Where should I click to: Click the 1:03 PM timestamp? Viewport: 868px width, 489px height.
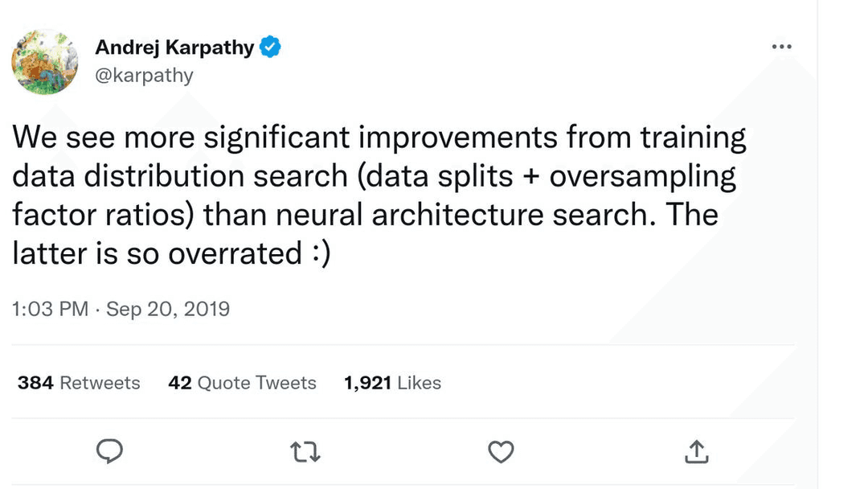50,309
